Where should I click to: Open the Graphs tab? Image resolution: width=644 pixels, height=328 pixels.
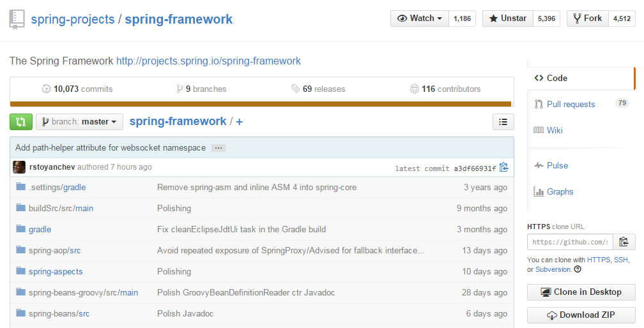click(581, 191)
